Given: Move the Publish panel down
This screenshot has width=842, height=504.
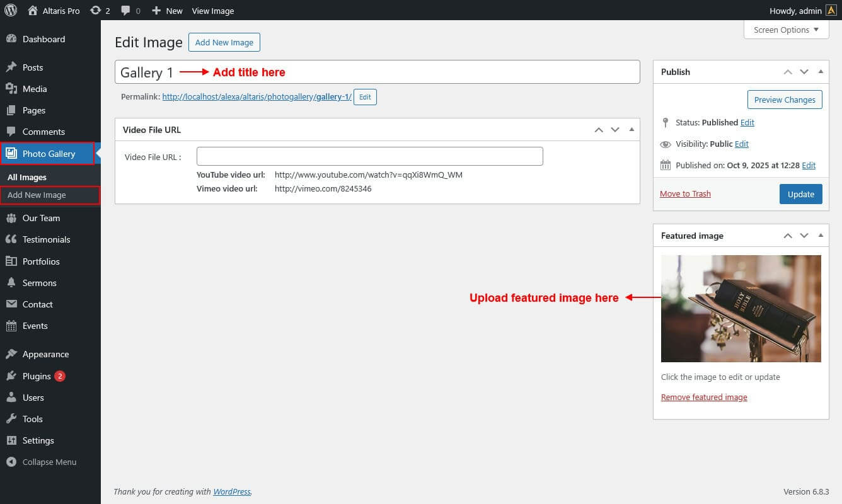Looking at the screenshot, I should pyautogui.click(x=804, y=72).
